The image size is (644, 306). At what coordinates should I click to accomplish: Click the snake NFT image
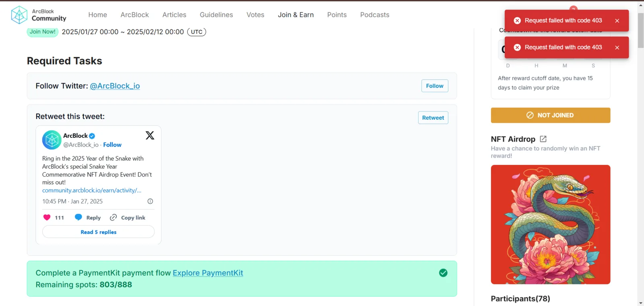551,224
